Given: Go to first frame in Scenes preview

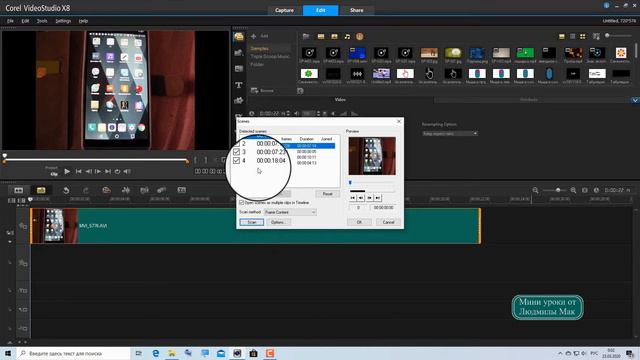Looking at the screenshot, I should coord(353,198).
